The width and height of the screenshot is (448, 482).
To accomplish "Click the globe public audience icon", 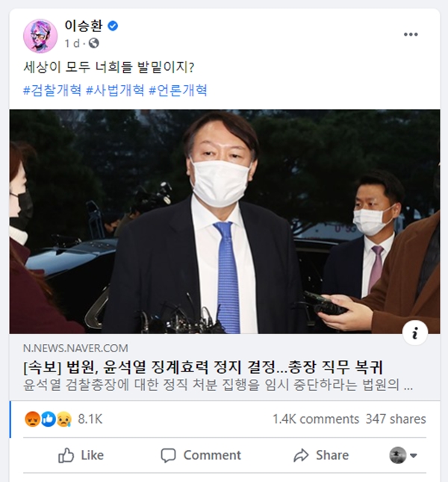I will point(94,43).
